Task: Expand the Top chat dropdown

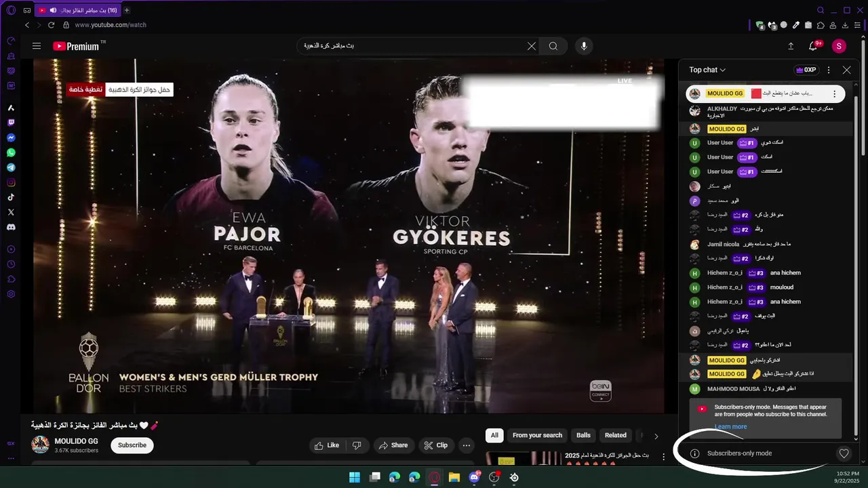Action: (x=707, y=70)
